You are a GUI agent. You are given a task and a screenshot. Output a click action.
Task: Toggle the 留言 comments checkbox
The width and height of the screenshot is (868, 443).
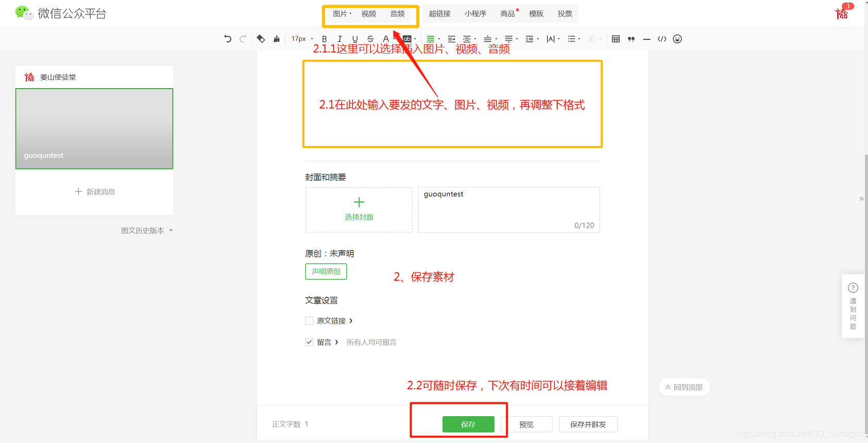click(309, 342)
